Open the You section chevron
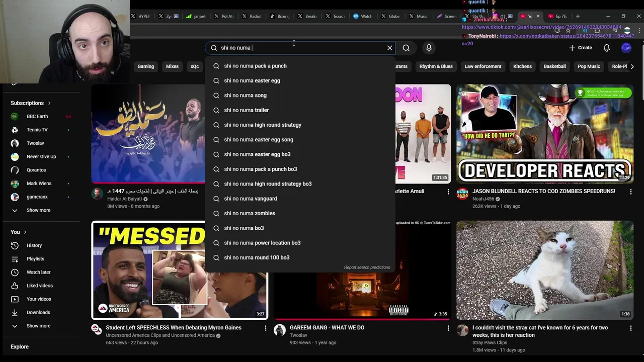 pos(25,232)
